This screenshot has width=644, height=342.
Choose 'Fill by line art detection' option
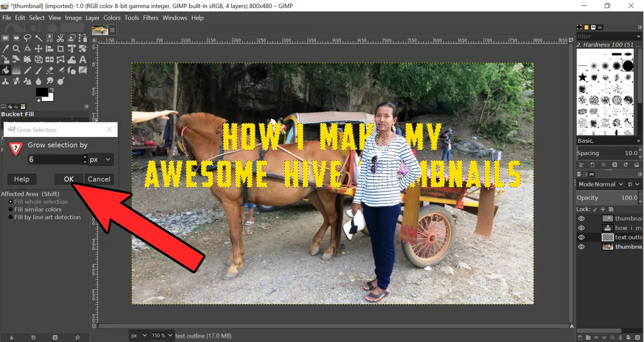(x=44, y=217)
